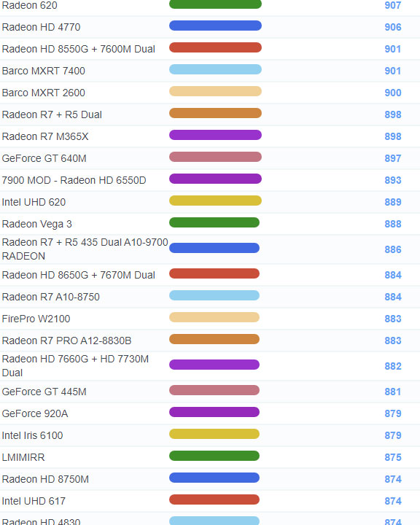Click Radeon HD 8650G + 7670M Dual

pos(78,275)
